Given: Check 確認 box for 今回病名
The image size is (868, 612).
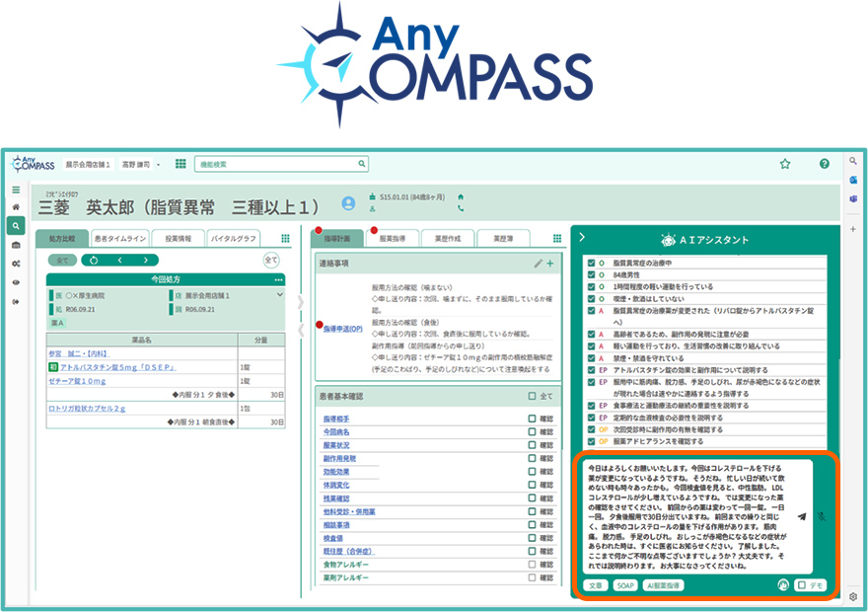Looking at the screenshot, I should pyautogui.click(x=532, y=432).
